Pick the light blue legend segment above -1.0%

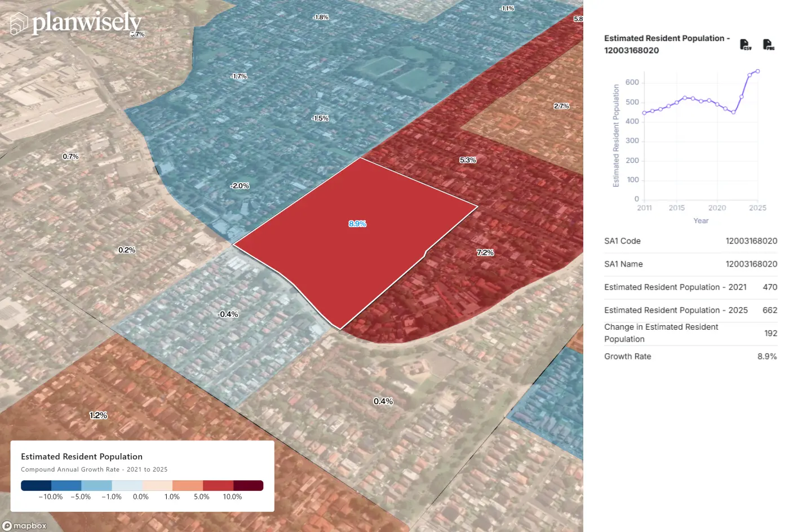point(96,486)
